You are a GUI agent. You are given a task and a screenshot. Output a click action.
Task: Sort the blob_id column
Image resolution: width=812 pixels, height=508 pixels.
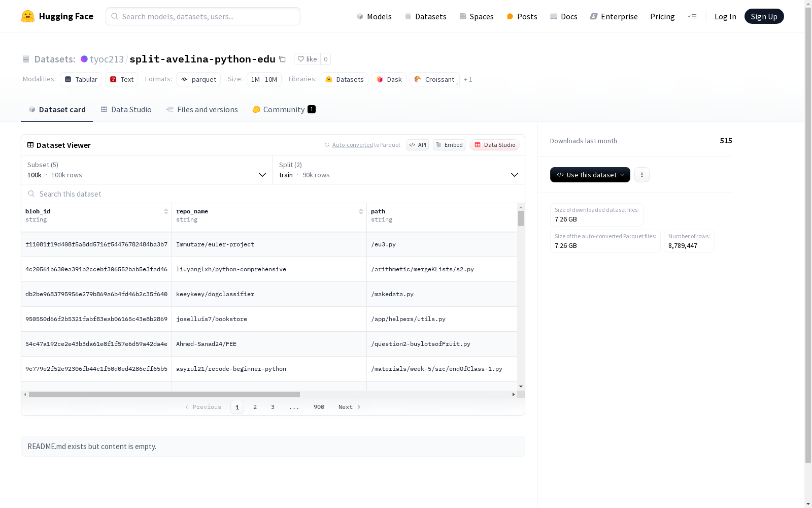coord(166,211)
